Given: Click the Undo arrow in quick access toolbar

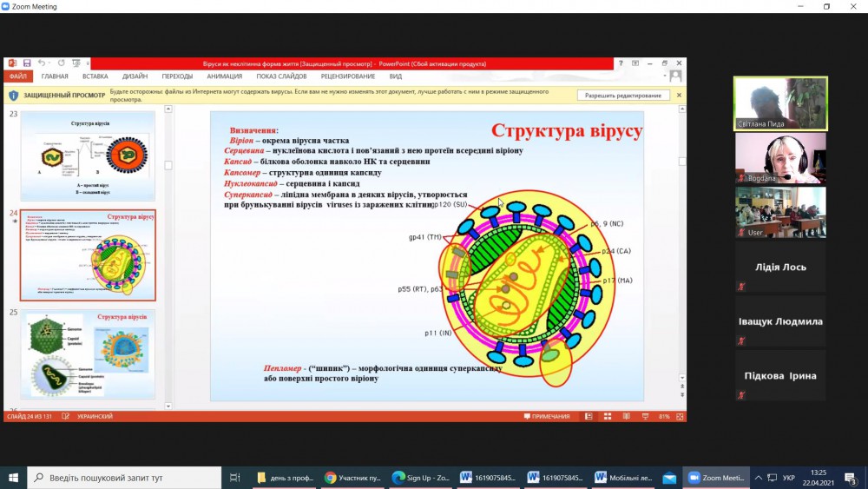Looking at the screenshot, I should [40, 63].
